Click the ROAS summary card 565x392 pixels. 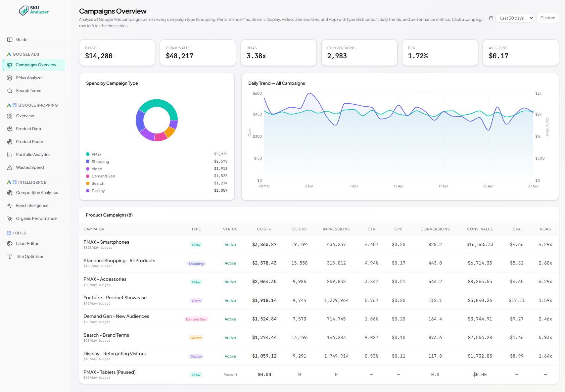point(279,53)
